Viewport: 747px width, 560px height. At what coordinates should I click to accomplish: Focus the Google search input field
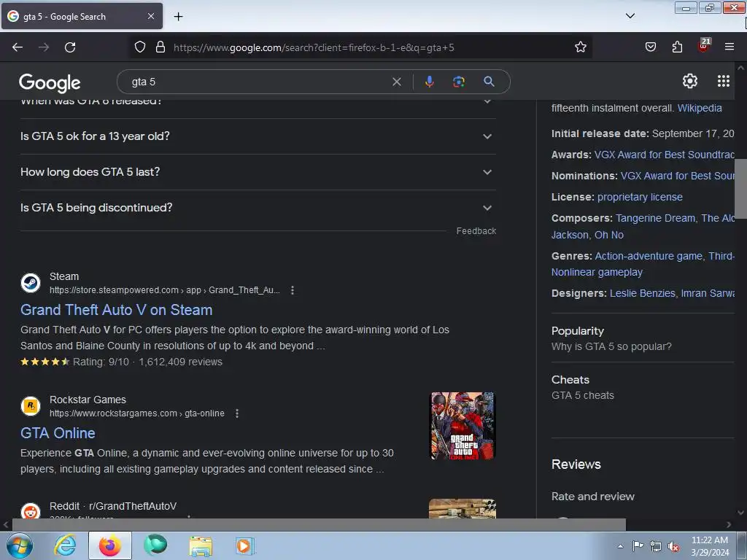point(258,82)
